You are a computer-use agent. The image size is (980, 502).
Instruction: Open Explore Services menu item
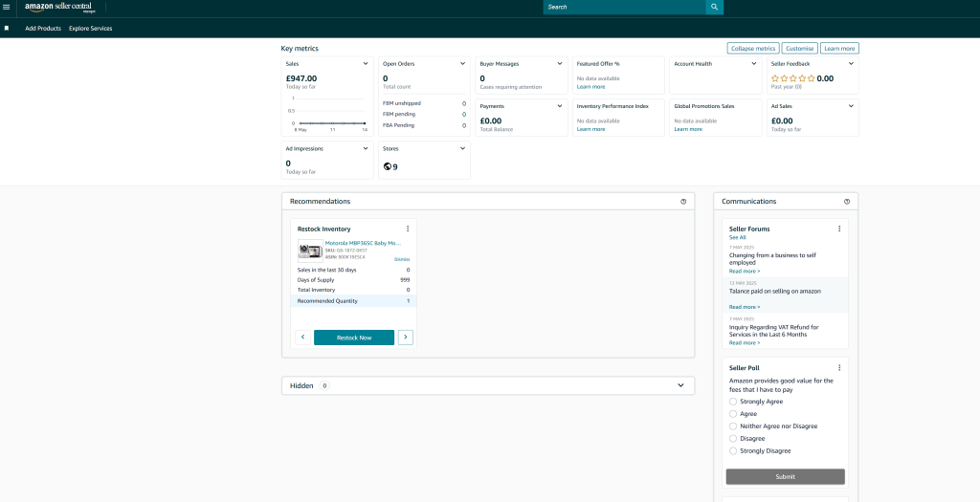coord(91,28)
